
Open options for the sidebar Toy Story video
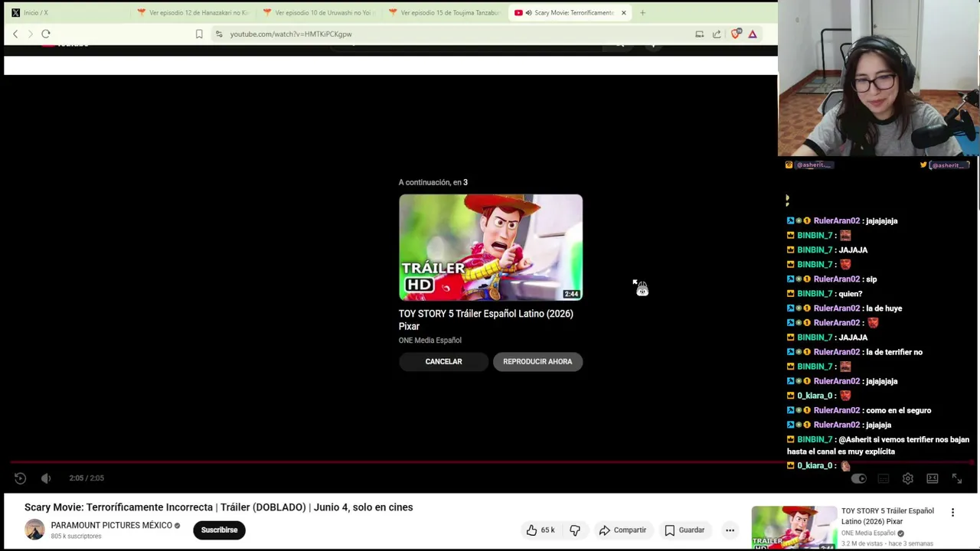[952, 513]
